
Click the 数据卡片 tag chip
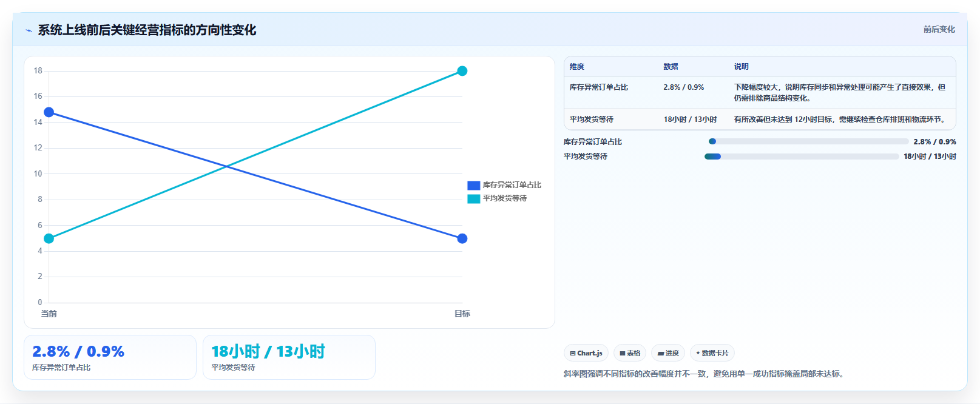[712, 353]
